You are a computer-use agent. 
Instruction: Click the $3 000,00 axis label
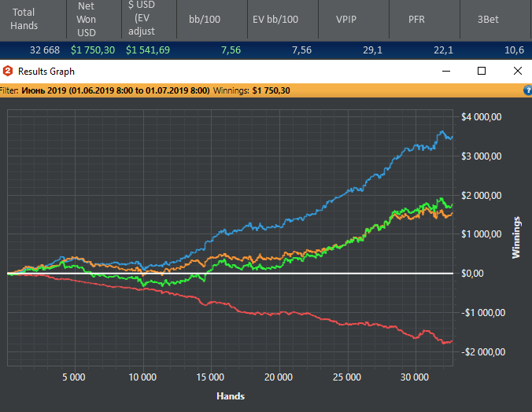click(x=481, y=156)
